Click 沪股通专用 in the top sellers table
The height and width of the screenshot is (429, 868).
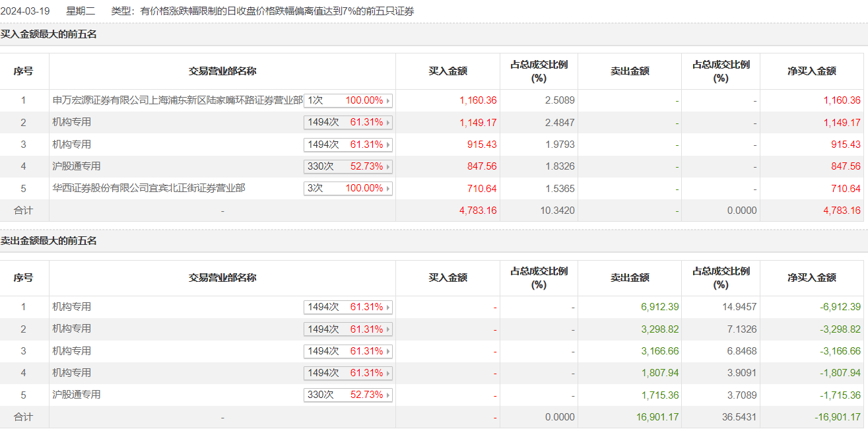coord(77,395)
